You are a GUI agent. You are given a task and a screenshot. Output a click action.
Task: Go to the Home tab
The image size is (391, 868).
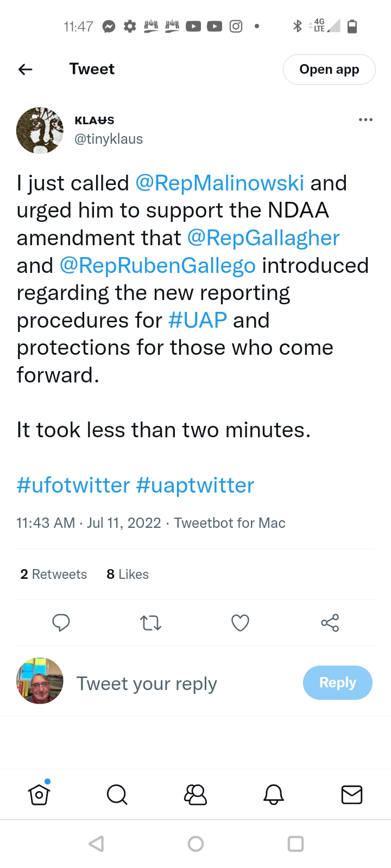pos(39,795)
